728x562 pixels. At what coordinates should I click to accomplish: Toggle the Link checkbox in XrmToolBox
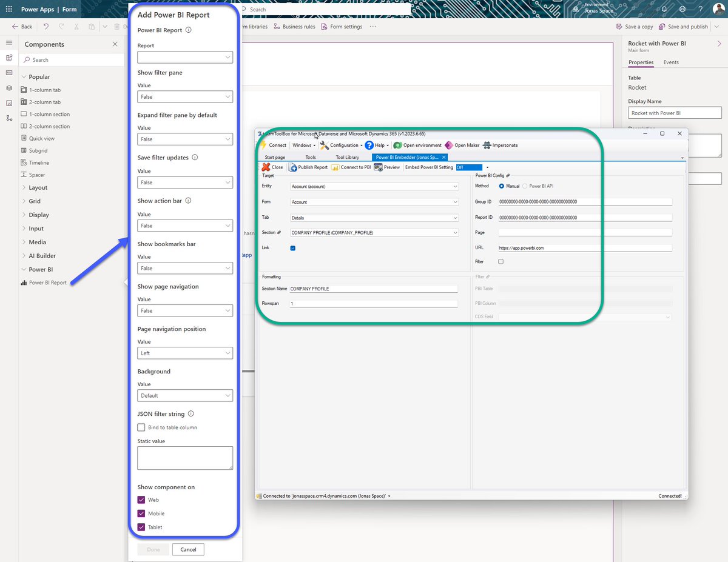click(x=293, y=248)
